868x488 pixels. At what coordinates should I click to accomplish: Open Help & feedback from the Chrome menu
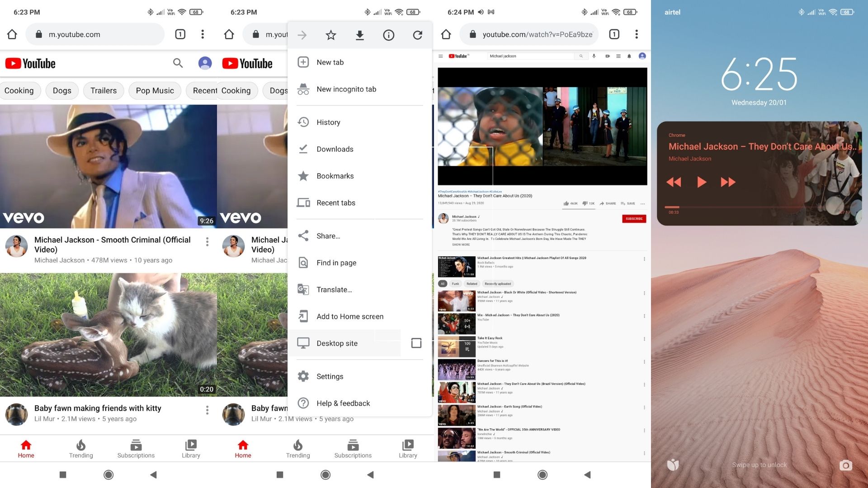pos(360,404)
